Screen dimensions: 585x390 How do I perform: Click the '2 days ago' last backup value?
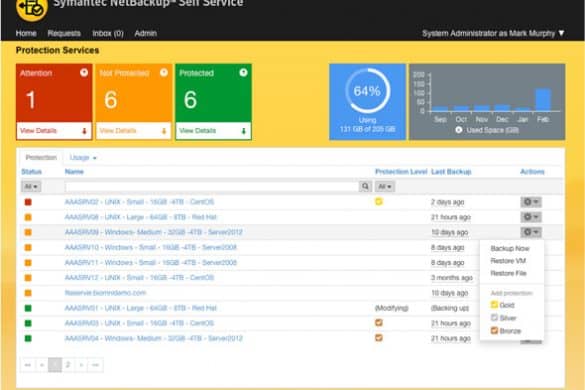click(448, 202)
